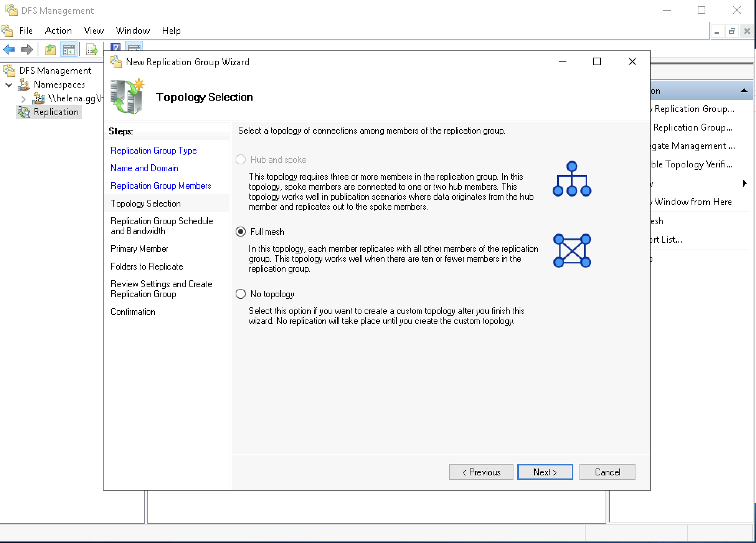Click the Back arrow toolbar icon
The image size is (756, 543).
[x=9, y=49]
